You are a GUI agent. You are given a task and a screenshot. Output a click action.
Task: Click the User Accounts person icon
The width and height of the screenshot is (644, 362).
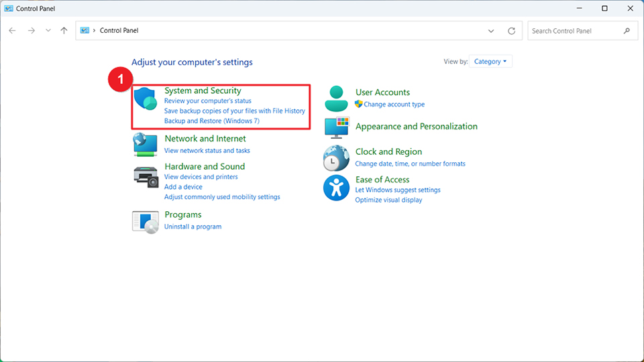click(x=336, y=99)
